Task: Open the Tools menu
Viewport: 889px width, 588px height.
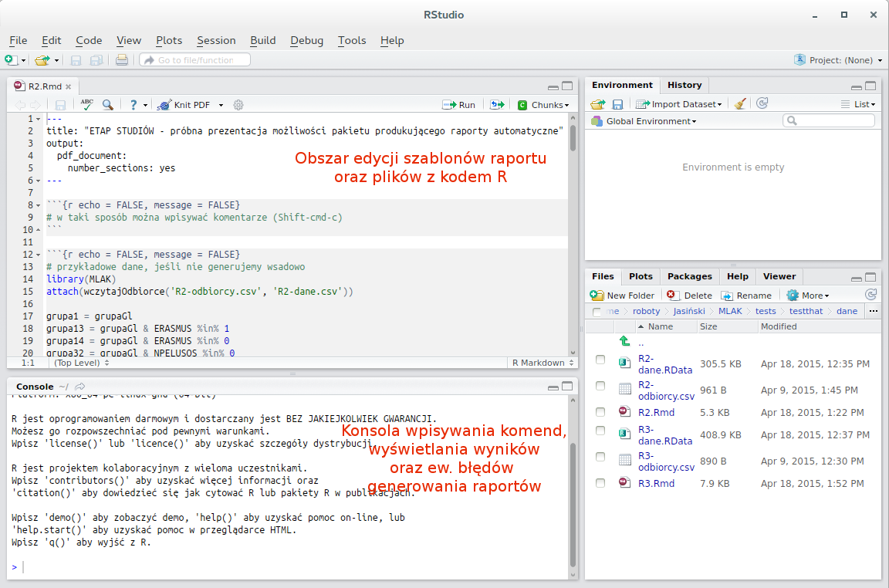Action: point(352,40)
